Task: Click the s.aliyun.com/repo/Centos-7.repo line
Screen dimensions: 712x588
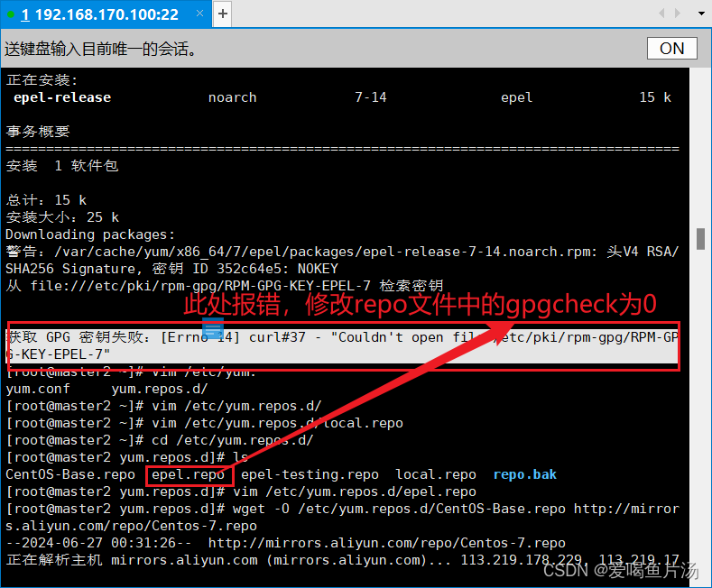Action: tap(131, 527)
